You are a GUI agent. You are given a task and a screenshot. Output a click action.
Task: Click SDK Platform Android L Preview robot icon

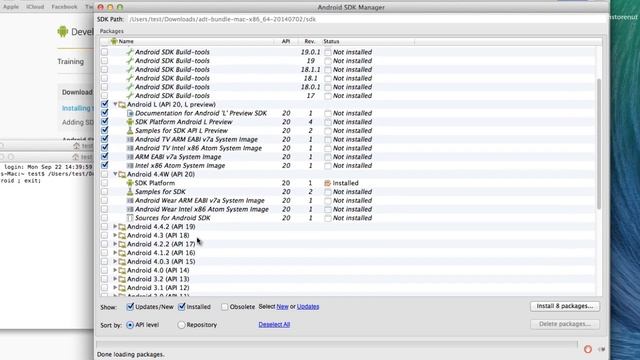(x=130, y=122)
